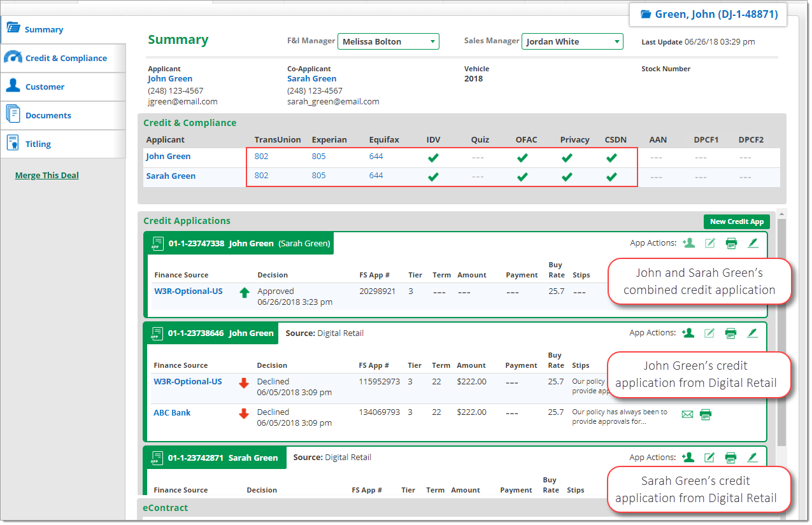Click the Credit Applications vertical scrollbar

[781, 331]
